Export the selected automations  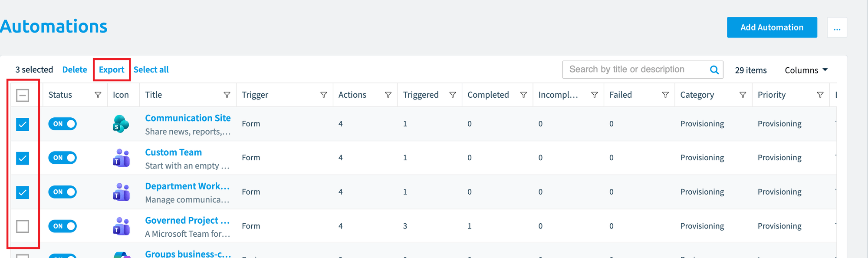click(x=112, y=69)
